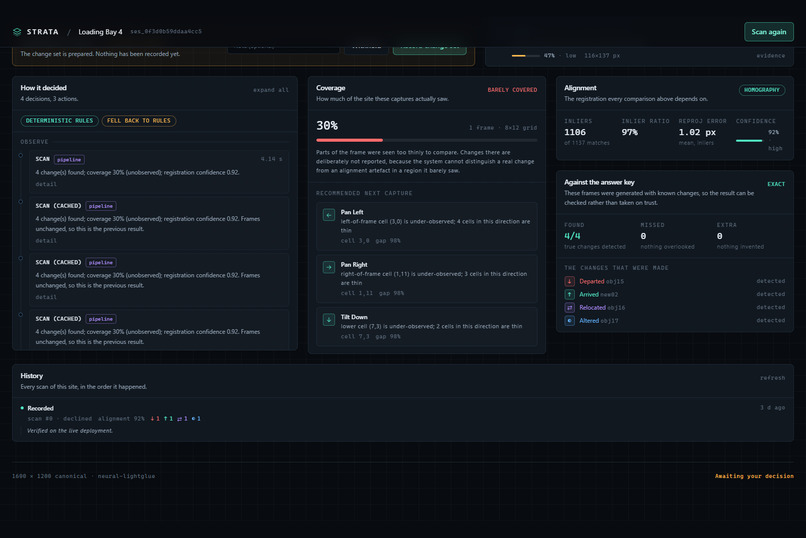Click the inlier ratio value 97%
806x538 pixels.
click(x=630, y=132)
